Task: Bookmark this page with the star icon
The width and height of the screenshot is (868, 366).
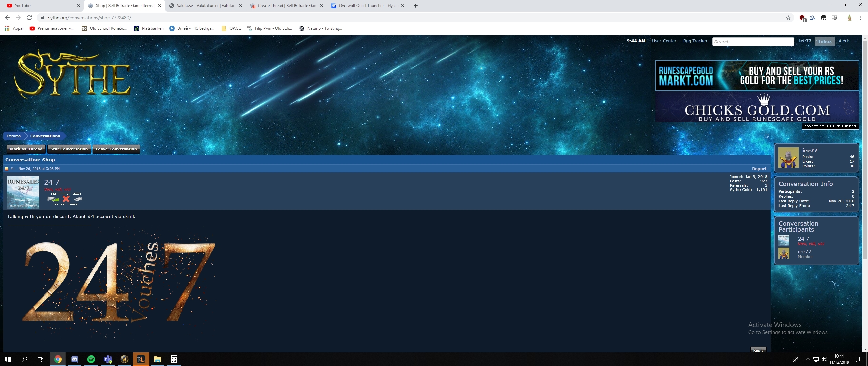Action: tap(788, 18)
